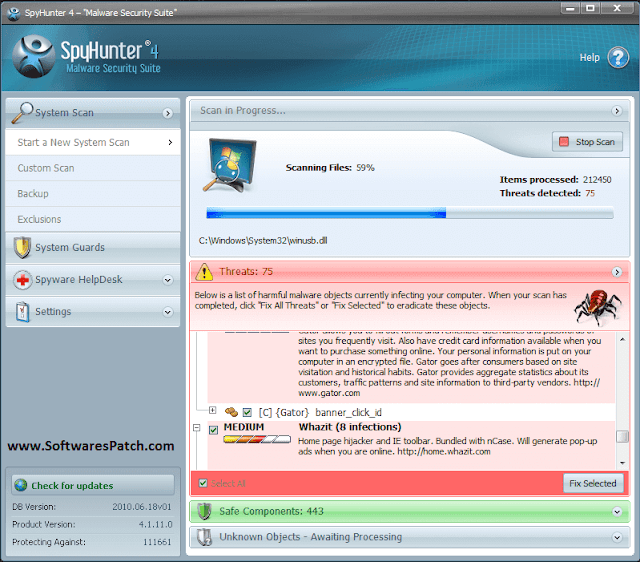Viewport: 640px width, 562px height.
Task: Open the Custom Scan menu item
Action: click(x=93, y=168)
